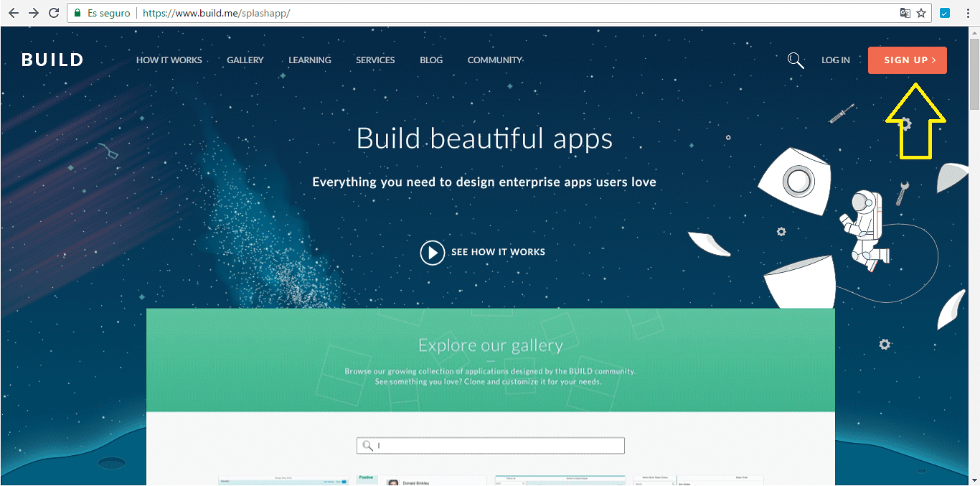Click the browser forward arrow
This screenshot has width=980, height=486.
click(x=34, y=13)
